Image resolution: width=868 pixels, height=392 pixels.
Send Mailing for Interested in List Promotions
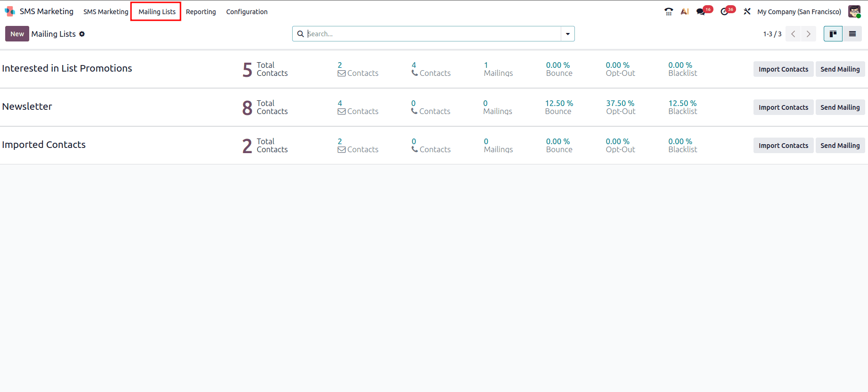point(840,69)
